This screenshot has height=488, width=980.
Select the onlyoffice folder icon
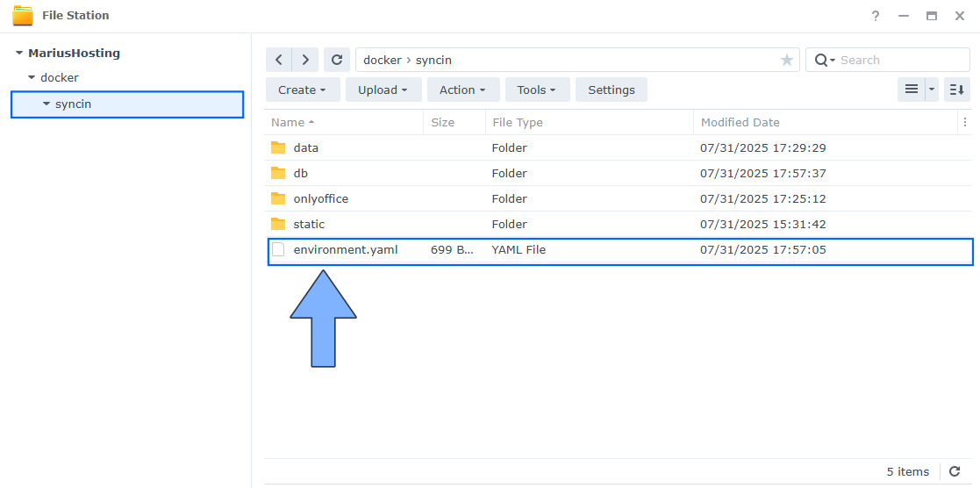(278, 199)
